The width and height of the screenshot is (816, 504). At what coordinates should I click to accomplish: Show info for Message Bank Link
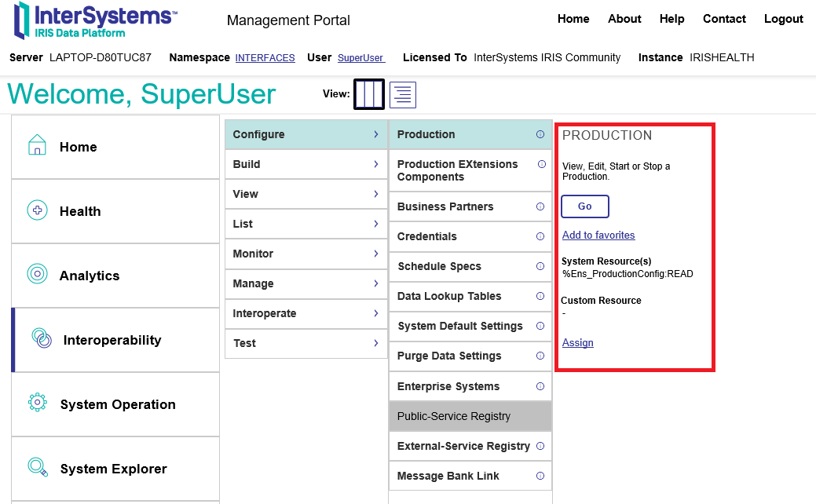(x=540, y=476)
